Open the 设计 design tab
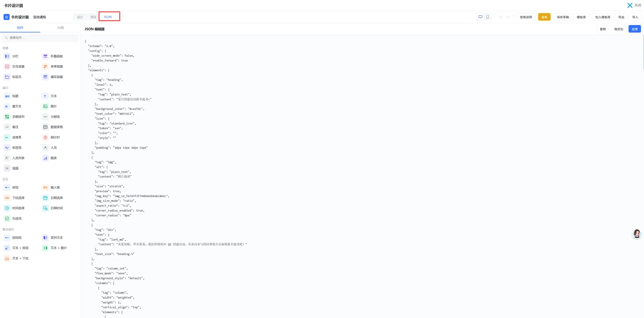This screenshot has width=644, height=318. pos(80,17)
